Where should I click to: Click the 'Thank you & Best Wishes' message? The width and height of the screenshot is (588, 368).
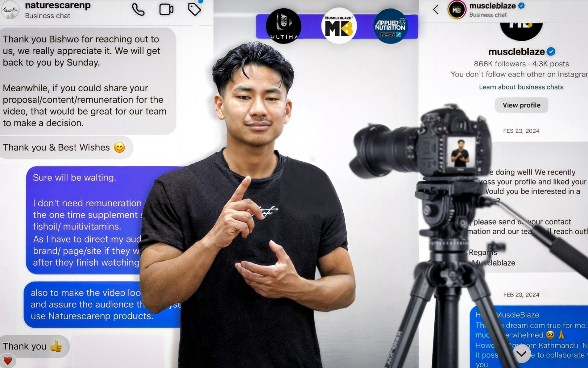pos(64,148)
